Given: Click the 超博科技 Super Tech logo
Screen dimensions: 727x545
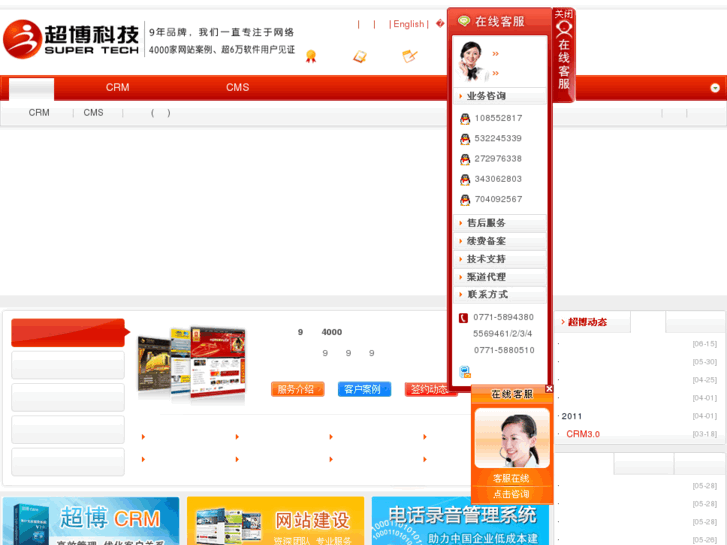Looking at the screenshot, I should click(x=71, y=39).
